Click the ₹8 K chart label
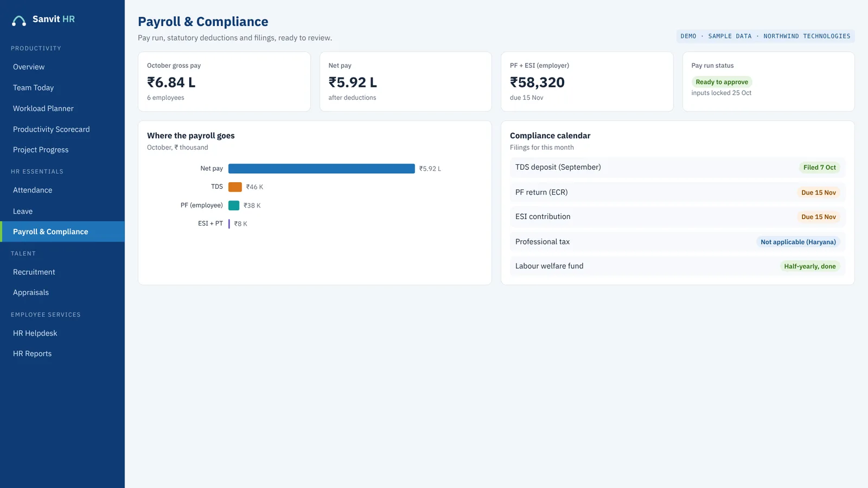This screenshot has width=868, height=488. pos(241,224)
